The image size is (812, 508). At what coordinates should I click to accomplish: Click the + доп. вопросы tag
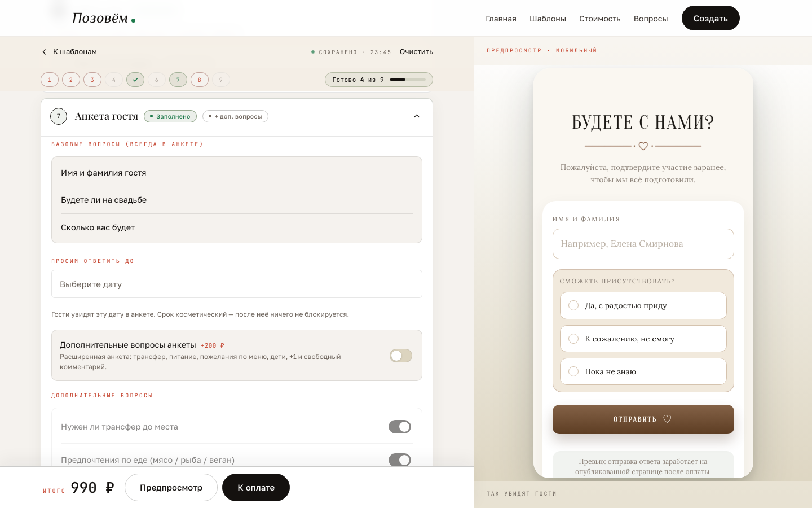tap(235, 116)
